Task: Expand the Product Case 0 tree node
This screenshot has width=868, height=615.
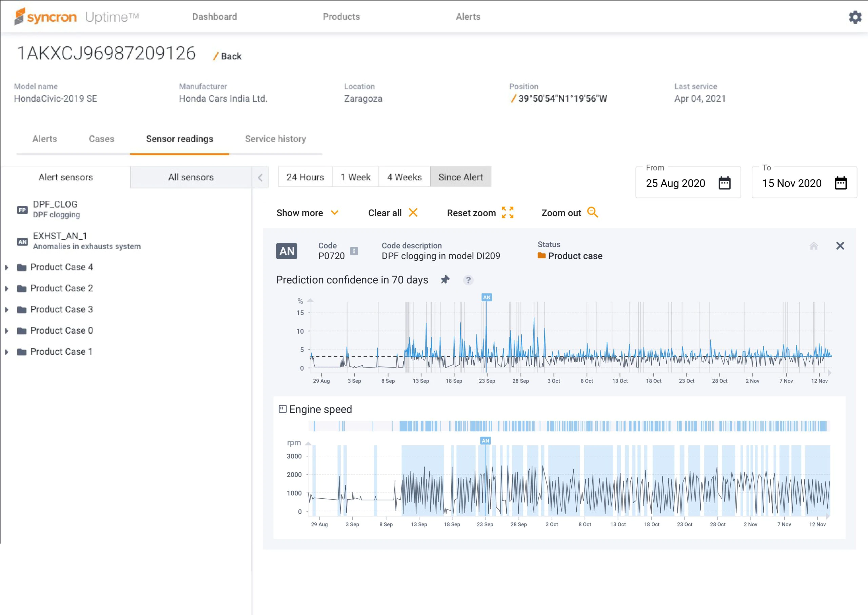Action: point(7,331)
